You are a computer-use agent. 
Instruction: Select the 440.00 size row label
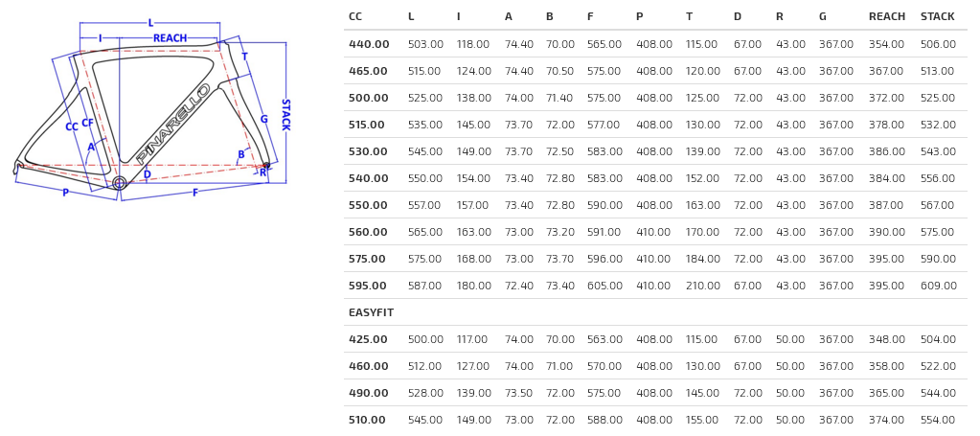click(x=369, y=45)
